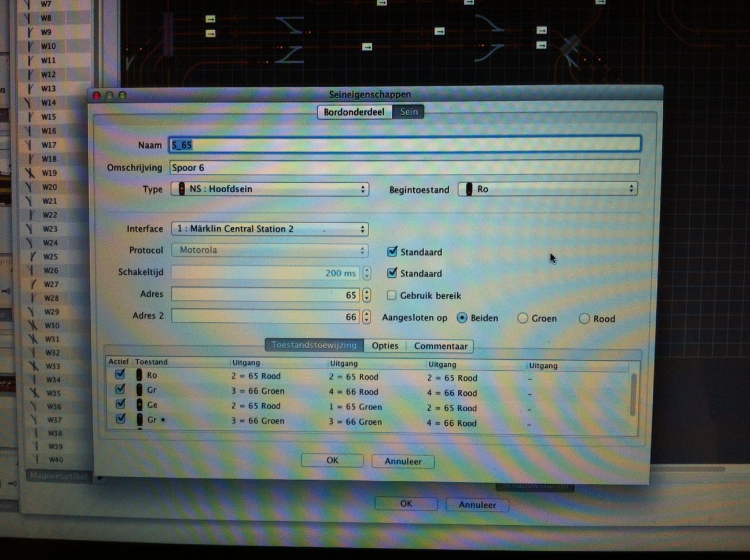Select the W37 turnout icon
The image size is (750, 560).
tap(35, 419)
